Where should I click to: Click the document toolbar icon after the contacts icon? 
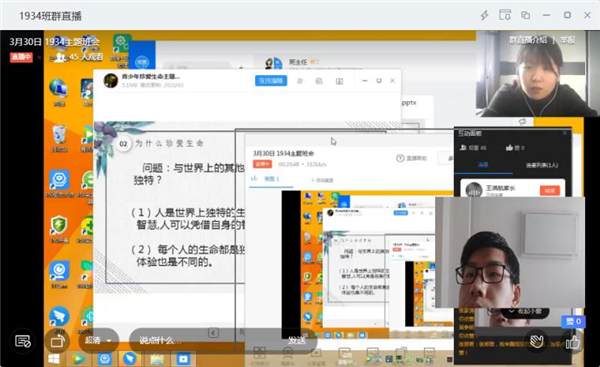(319, 81)
